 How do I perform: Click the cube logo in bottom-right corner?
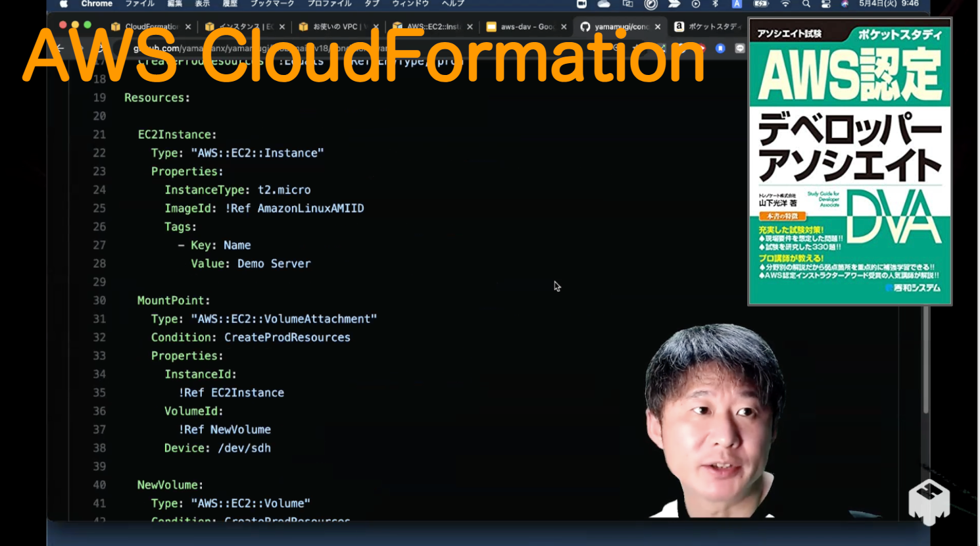pyautogui.click(x=929, y=502)
